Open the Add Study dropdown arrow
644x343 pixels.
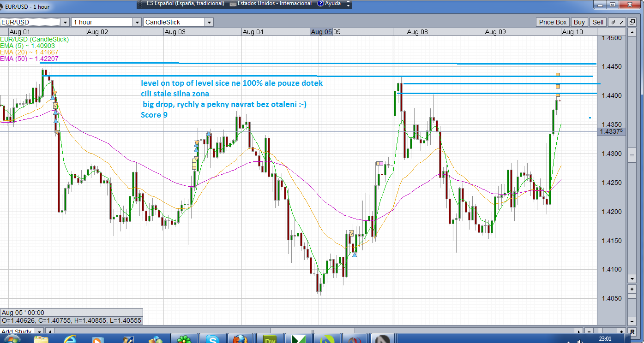(x=40, y=331)
